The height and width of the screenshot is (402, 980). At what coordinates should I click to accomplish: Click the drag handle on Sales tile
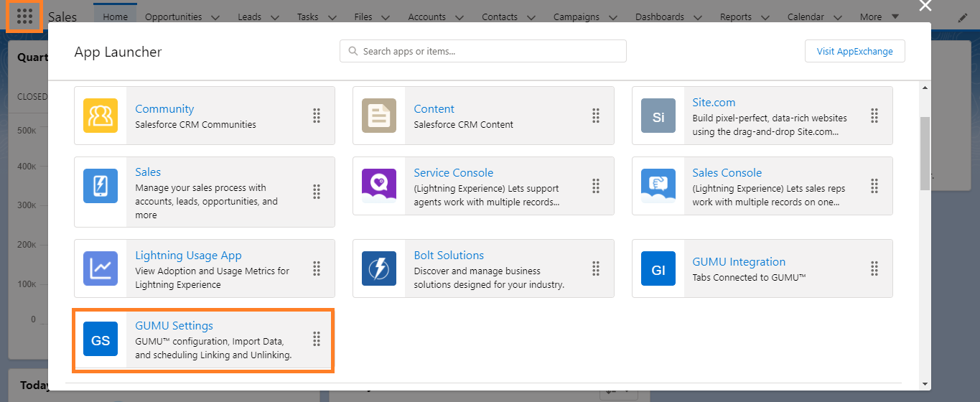tap(317, 192)
